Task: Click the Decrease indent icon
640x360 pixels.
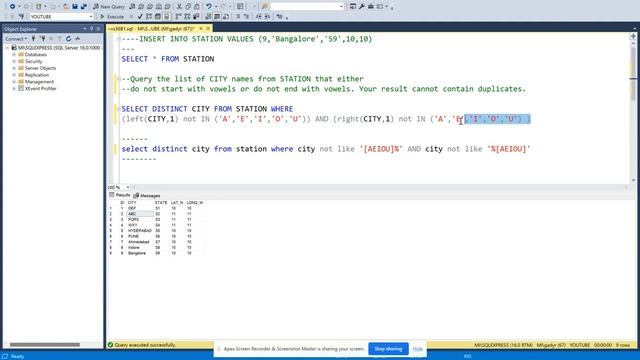Action: coord(259,17)
